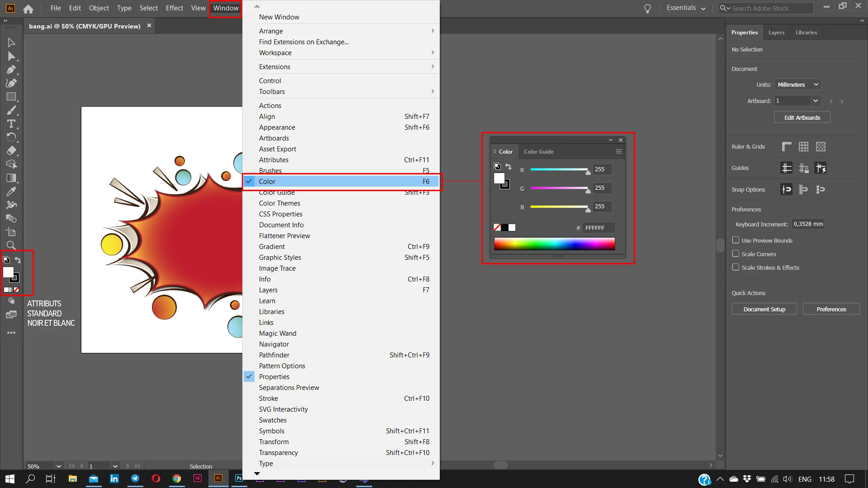Image resolution: width=868 pixels, height=488 pixels.
Task: Select the Zoom tool
Action: click(11, 245)
